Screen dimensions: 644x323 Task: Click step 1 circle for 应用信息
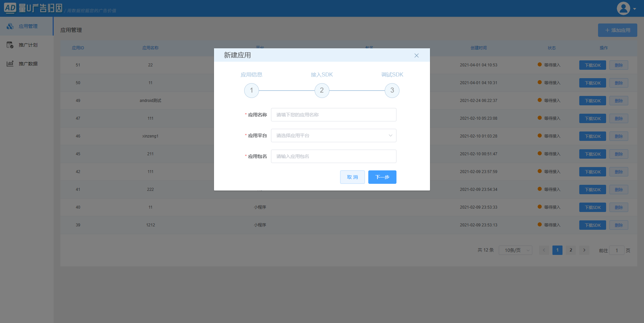click(252, 91)
